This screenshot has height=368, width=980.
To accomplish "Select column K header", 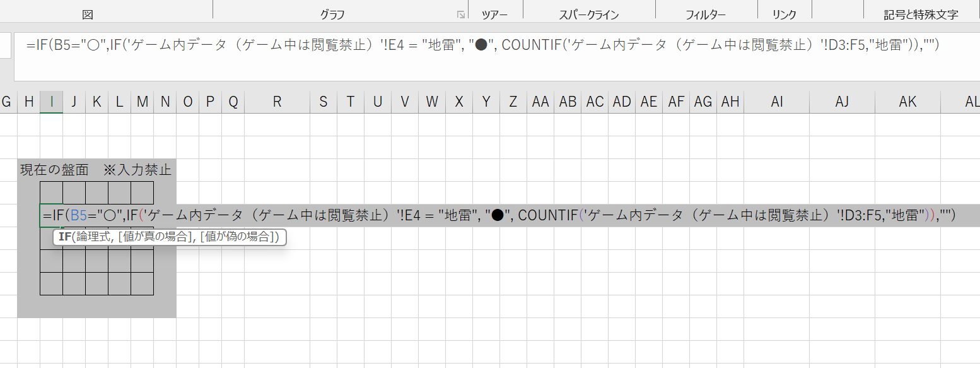I will coord(96,102).
